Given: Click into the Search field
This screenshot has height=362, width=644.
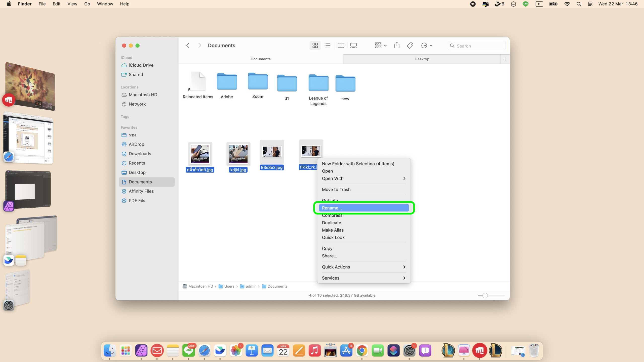Looking at the screenshot, I should click(479, 46).
